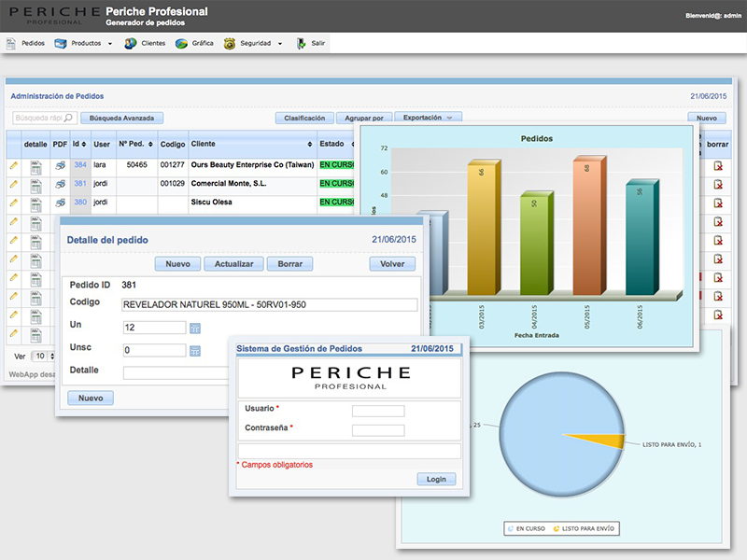The width and height of the screenshot is (747, 560).
Task: Click the Salir exit icon
Action: pos(301,44)
